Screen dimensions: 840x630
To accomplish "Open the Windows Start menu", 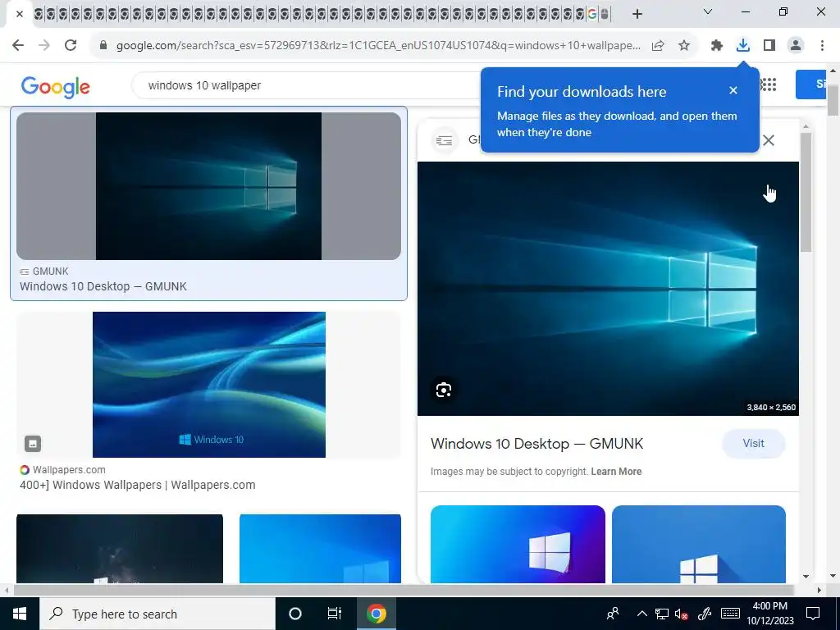I will point(20,614).
